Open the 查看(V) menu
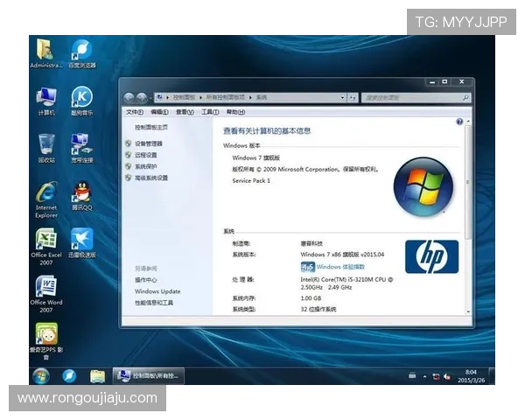Viewport: 525px width, 420px height. pos(184,112)
